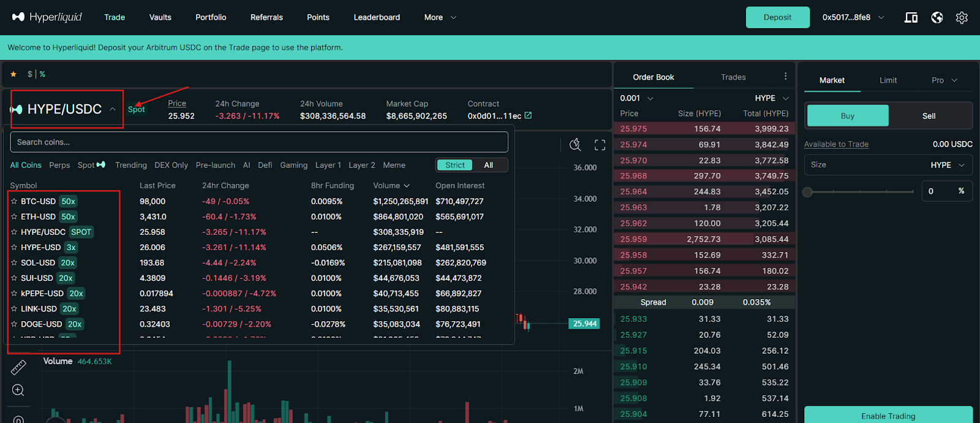
Task: Click the devices icon in header
Action: [911, 18]
